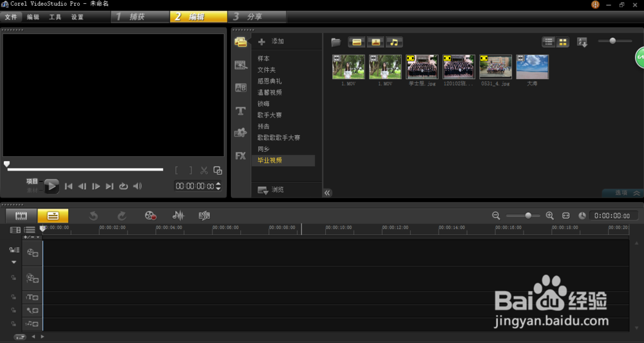Open the Graphic library flower icon
This screenshot has width=644, height=343.
(x=240, y=133)
